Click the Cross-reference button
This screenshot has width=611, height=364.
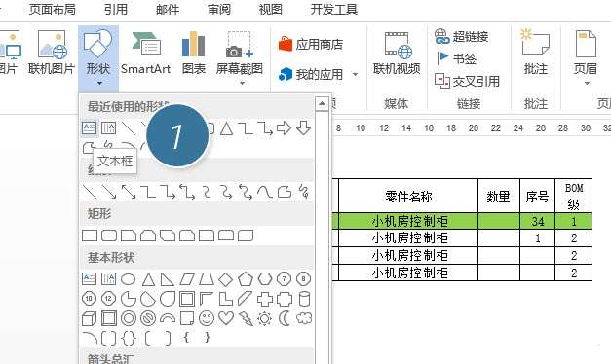click(467, 81)
